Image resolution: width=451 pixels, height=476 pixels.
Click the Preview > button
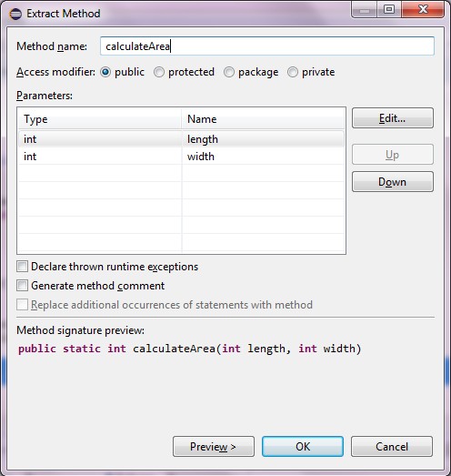coord(214,447)
